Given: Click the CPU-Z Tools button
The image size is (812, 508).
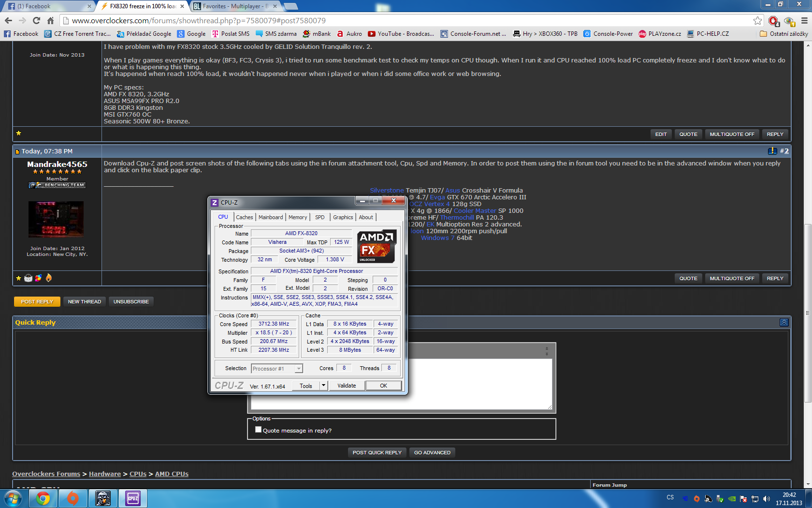Looking at the screenshot, I should pyautogui.click(x=306, y=386).
